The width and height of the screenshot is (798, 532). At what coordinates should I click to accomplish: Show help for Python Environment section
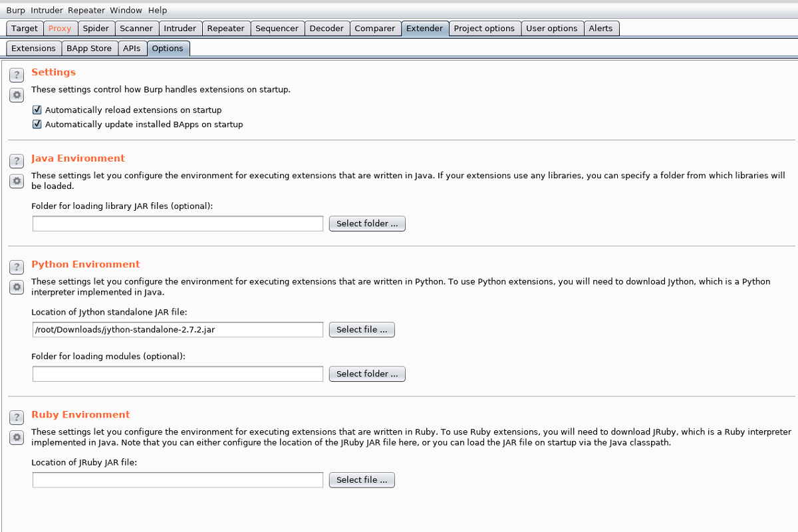click(17, 267)
